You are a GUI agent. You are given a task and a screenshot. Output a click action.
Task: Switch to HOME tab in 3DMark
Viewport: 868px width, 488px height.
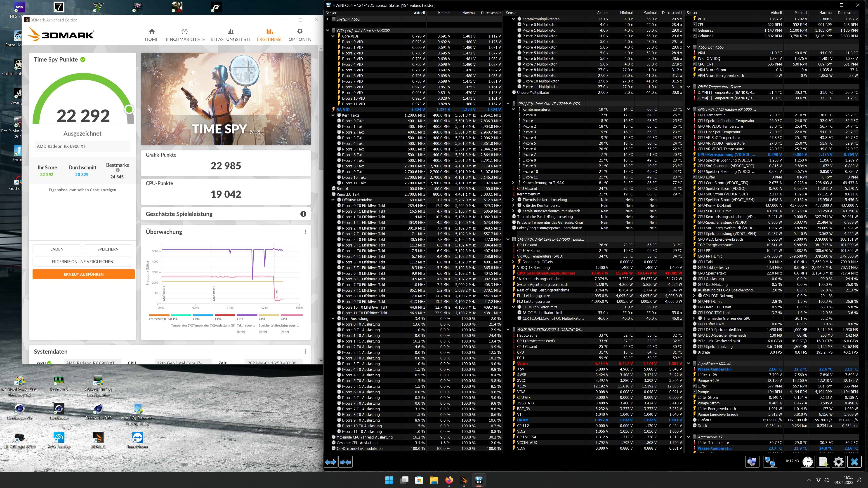[x=152, y=35]
